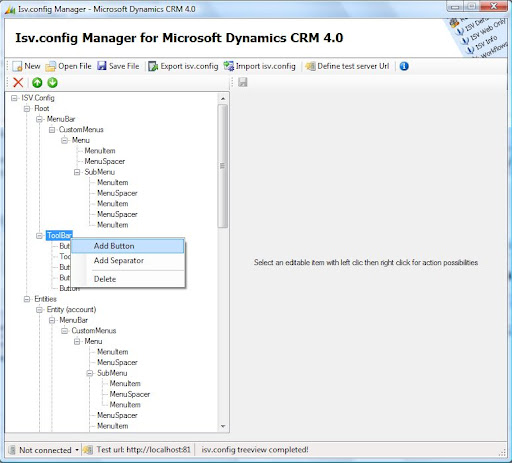Open Define test server Url
The width and height of the screenshot is (512, 463).
click(347, 66)
